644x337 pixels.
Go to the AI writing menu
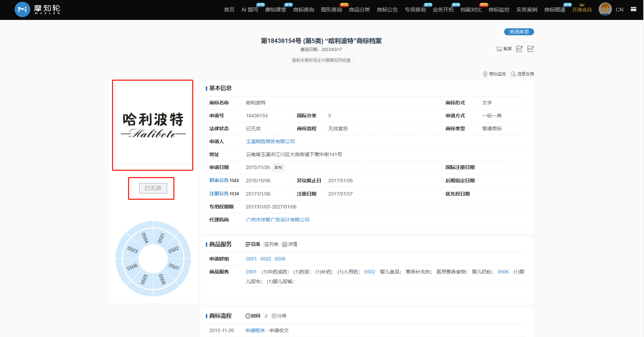[x=250, y=10]
